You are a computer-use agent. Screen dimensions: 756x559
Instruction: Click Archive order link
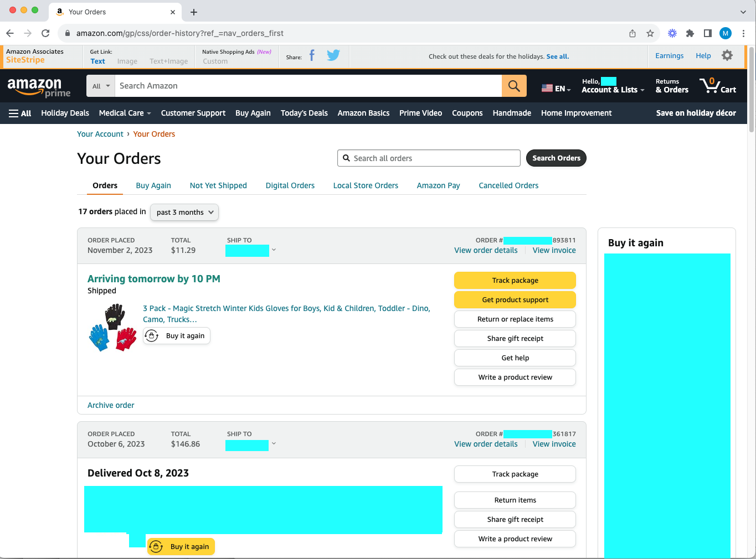111,405
